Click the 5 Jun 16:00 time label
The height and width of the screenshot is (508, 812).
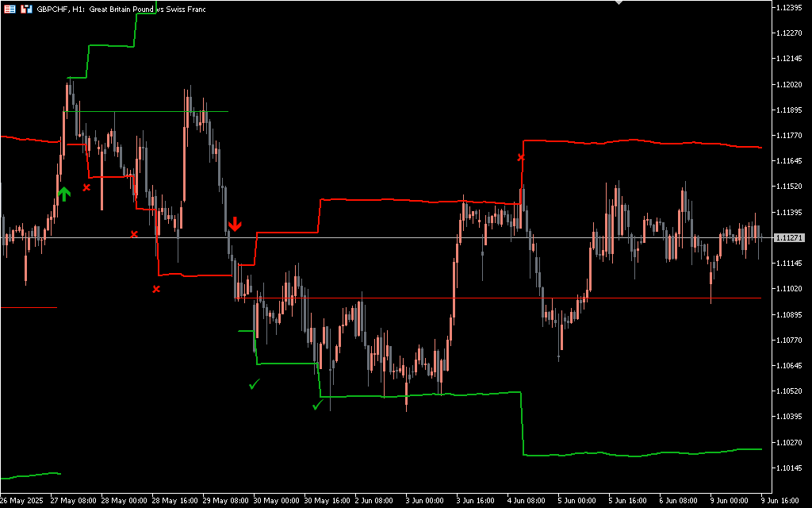click(x=626, y=501)
